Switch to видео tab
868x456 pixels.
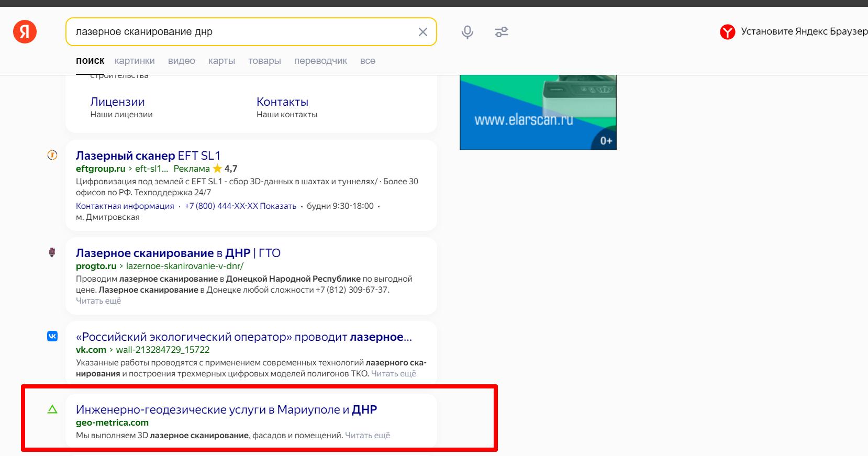pos(182,61)
